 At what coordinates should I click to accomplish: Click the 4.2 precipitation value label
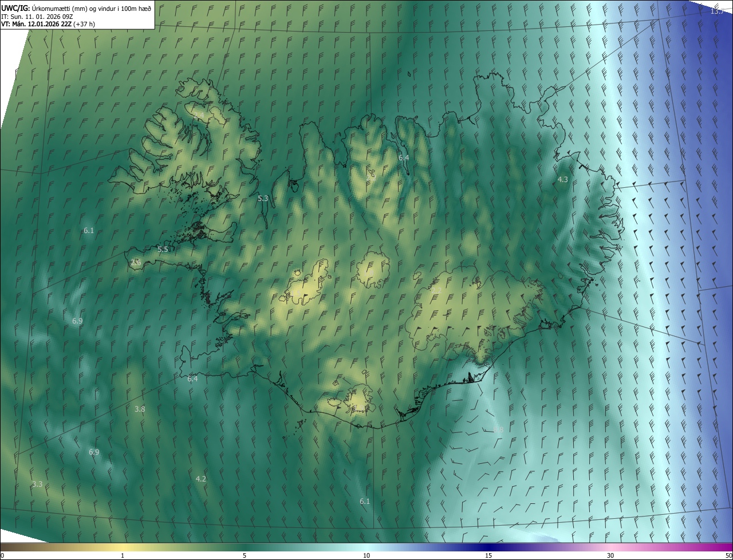[x=201, y=479]
